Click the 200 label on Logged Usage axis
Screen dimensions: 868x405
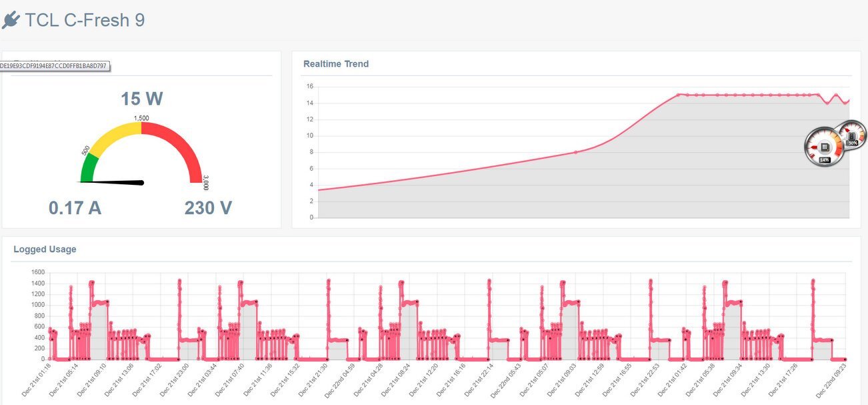[39, 348]
